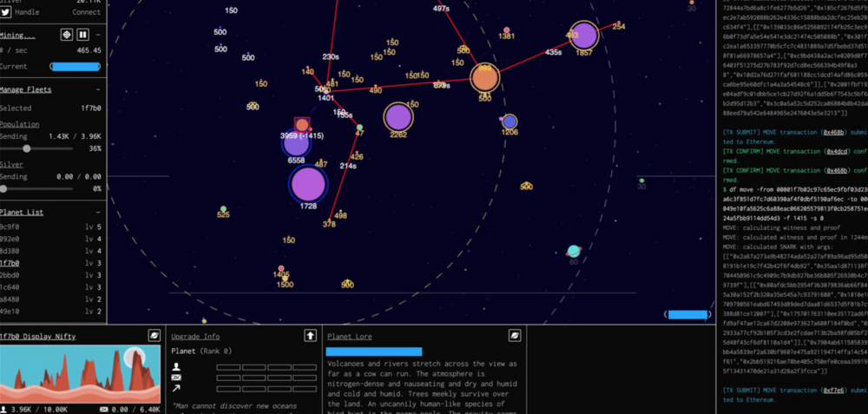Image resolution: width=868 pixels, height=414 pixels.
Task: Pause mining with the pause button
Action: [x=82, y=35]
